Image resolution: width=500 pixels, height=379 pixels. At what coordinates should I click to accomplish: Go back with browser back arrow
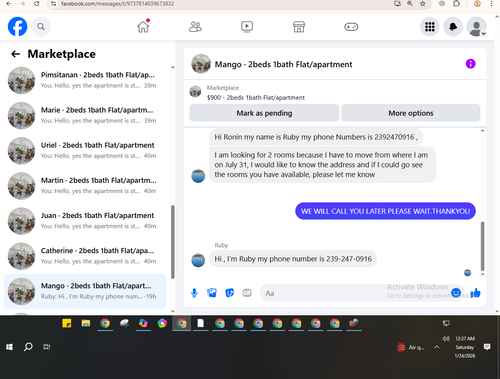9,4
